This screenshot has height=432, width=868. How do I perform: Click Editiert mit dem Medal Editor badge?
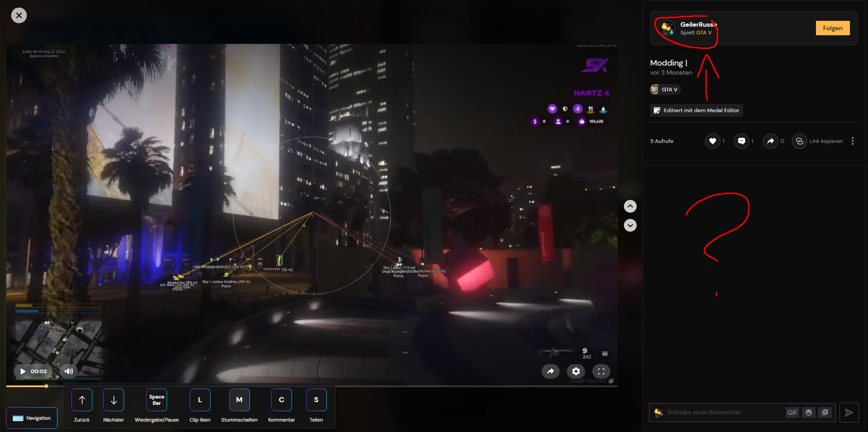coord(696,110)
